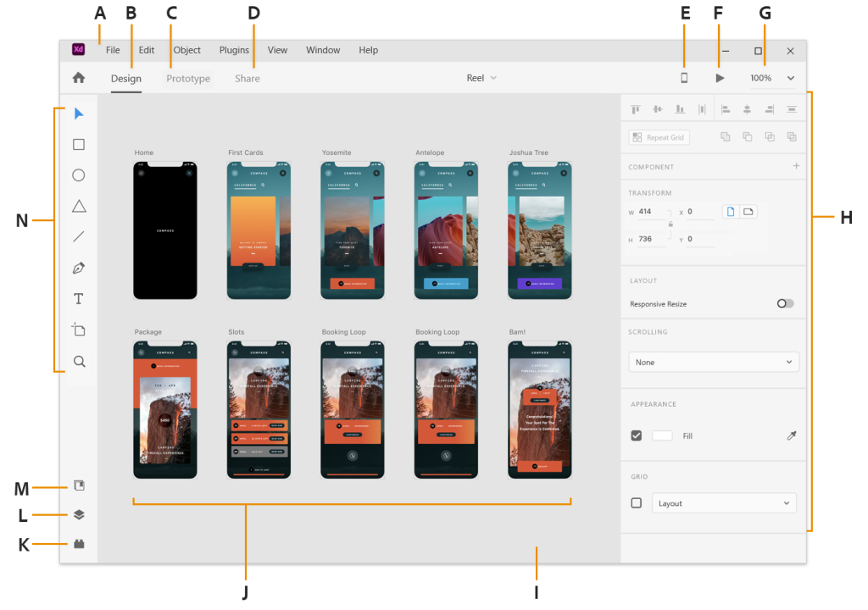868x610 pixels.
Task: Launch Mobile Preview from the toolbar
Action: pos(684,77)
